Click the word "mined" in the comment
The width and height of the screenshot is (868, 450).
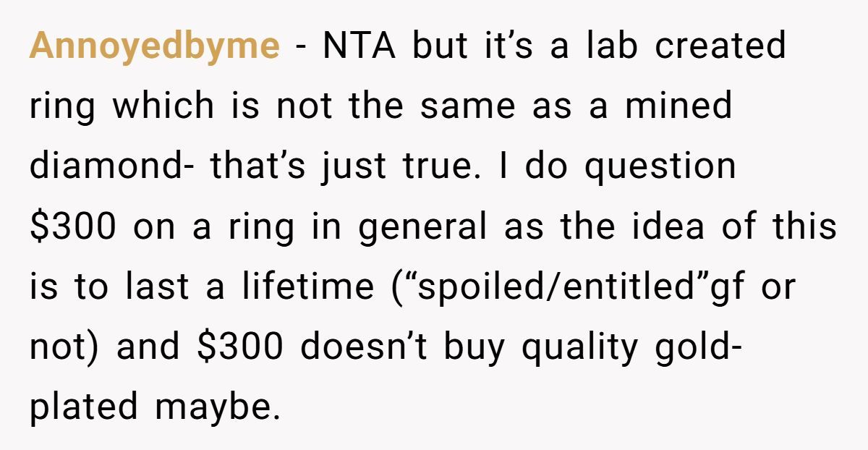pyautogui.click(x=679, y=106)
